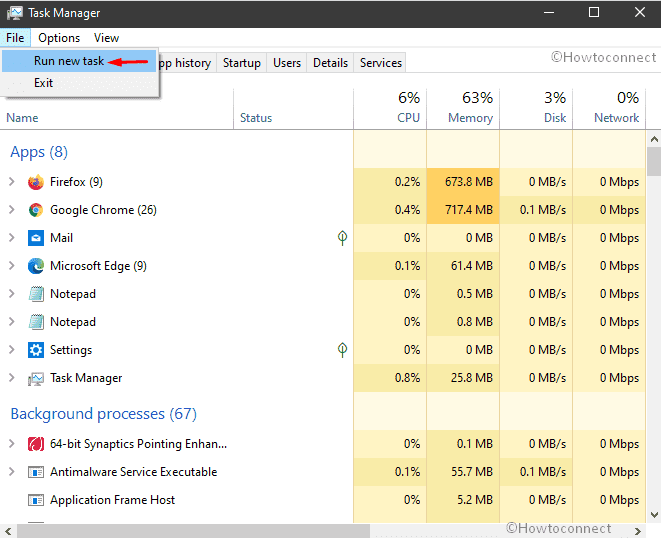Screen dimensions: 661x538
Task: Click the horizontal scrollbar right arrow
Action: pyautogui.click(x=638, y=531)
